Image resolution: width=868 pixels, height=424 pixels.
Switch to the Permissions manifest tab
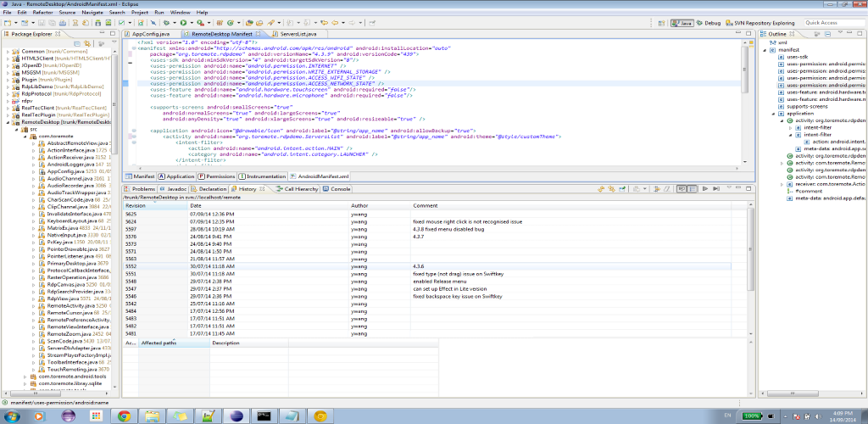[x=216, y=176]
